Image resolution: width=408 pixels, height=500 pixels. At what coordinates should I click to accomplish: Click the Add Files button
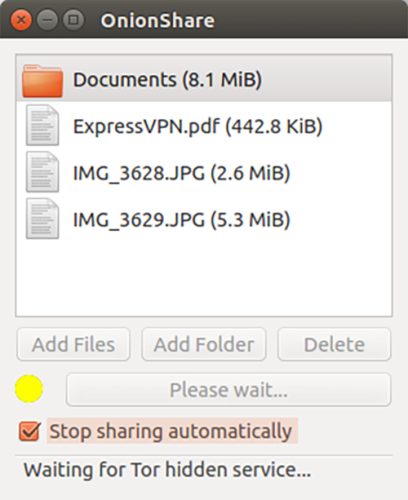coord(73,344)
